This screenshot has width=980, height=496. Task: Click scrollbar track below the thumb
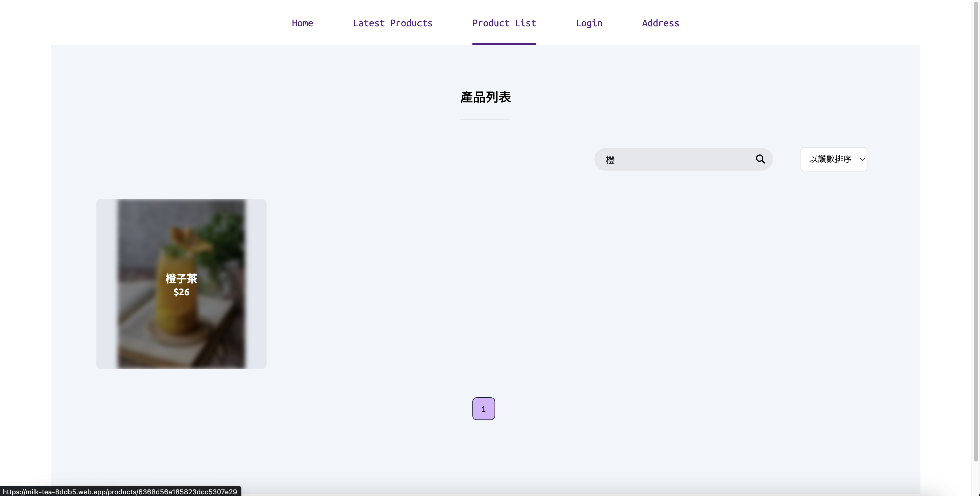click(976, 477)
